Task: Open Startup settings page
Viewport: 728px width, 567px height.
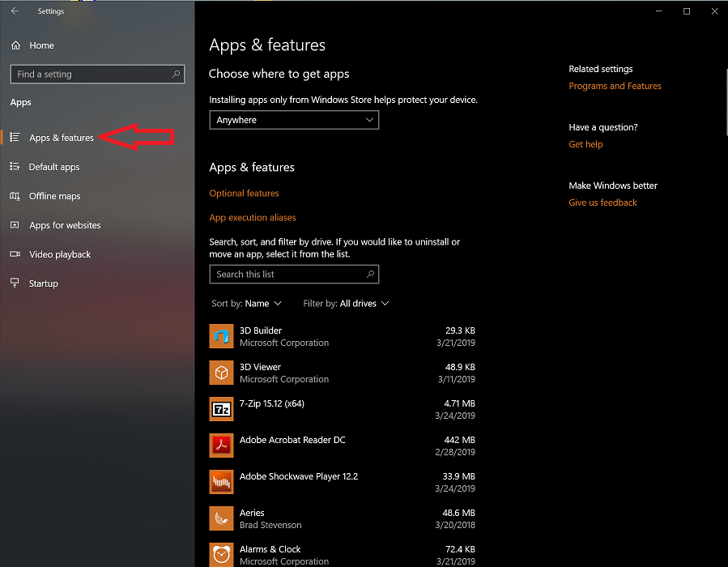Action: pyautogui.click(x=43, y=283)
